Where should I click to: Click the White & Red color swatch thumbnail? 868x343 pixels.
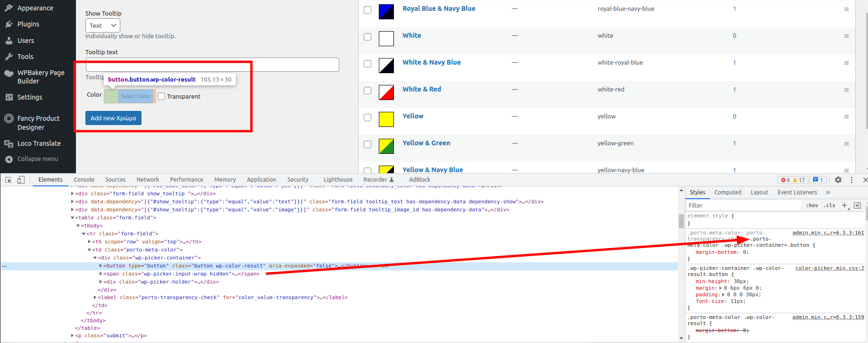(x=386, y=92)
